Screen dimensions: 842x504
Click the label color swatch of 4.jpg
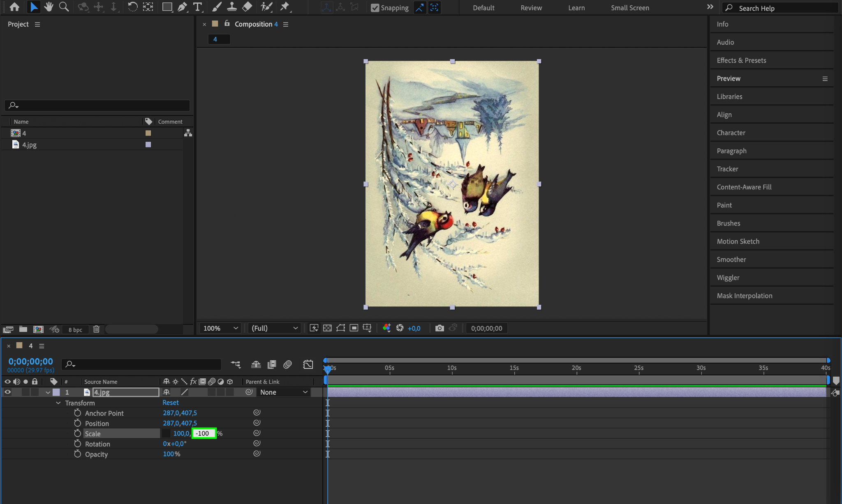(x=148, y=145)
